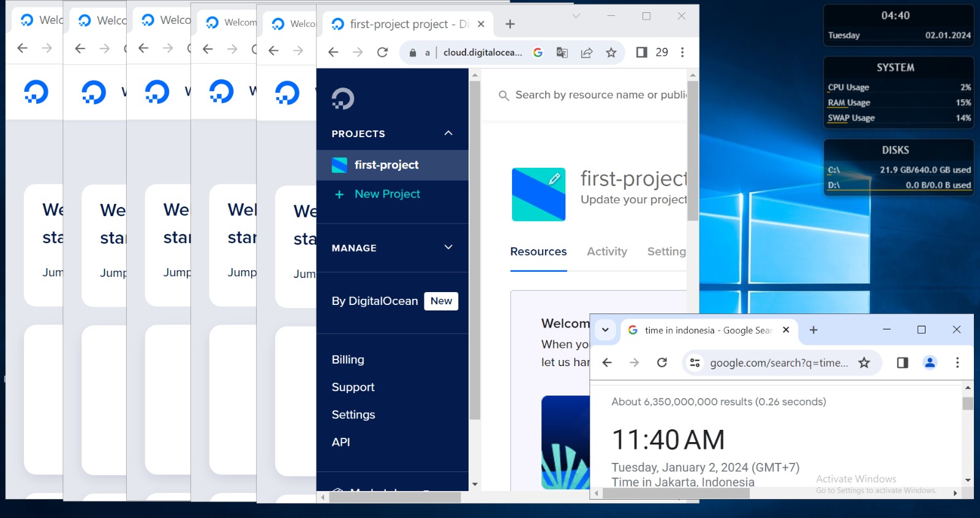This screenshot has height=518, width=980.
Task: Open tab search dropdown in the Google window
Action: pos(605,330)
